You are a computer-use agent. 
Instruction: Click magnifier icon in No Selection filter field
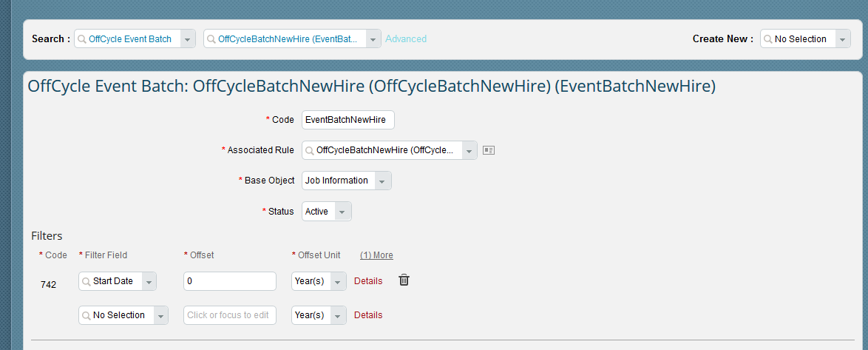point(87,315)
